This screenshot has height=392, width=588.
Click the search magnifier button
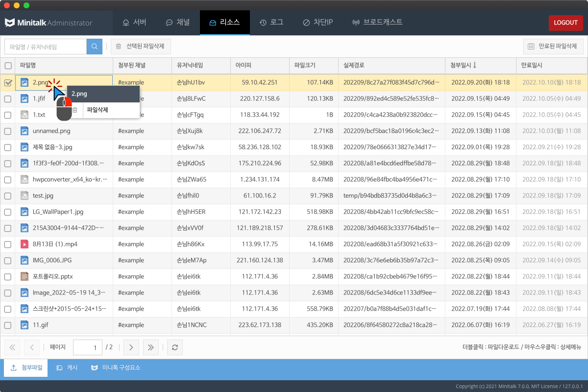click(x=94, y=47)
